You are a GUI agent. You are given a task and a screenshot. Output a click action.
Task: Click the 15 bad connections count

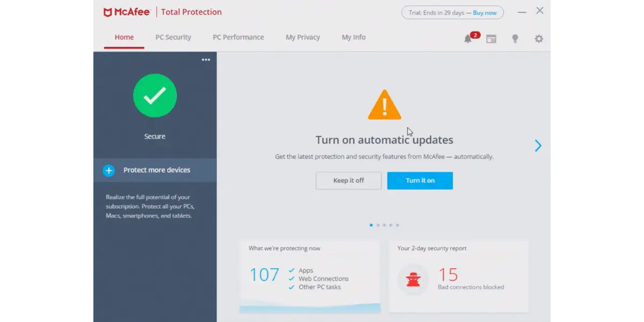448,275
